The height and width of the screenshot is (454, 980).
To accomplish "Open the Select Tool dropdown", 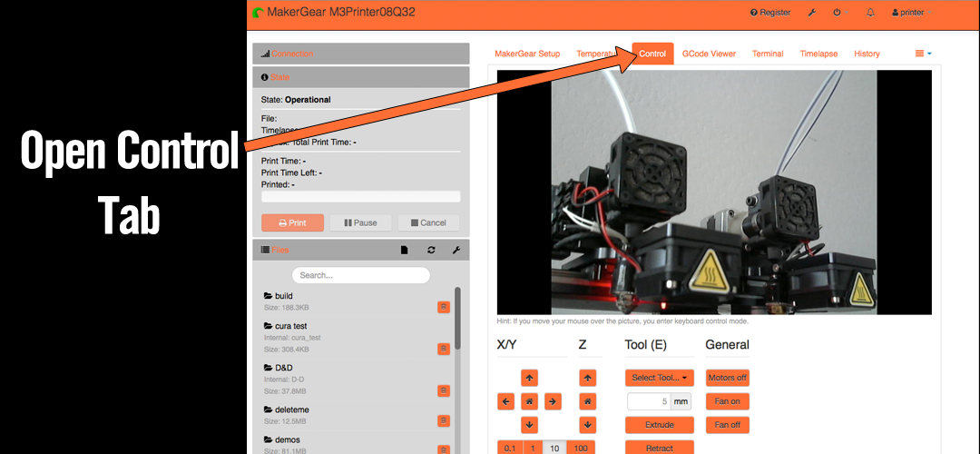I will (659, 377).
